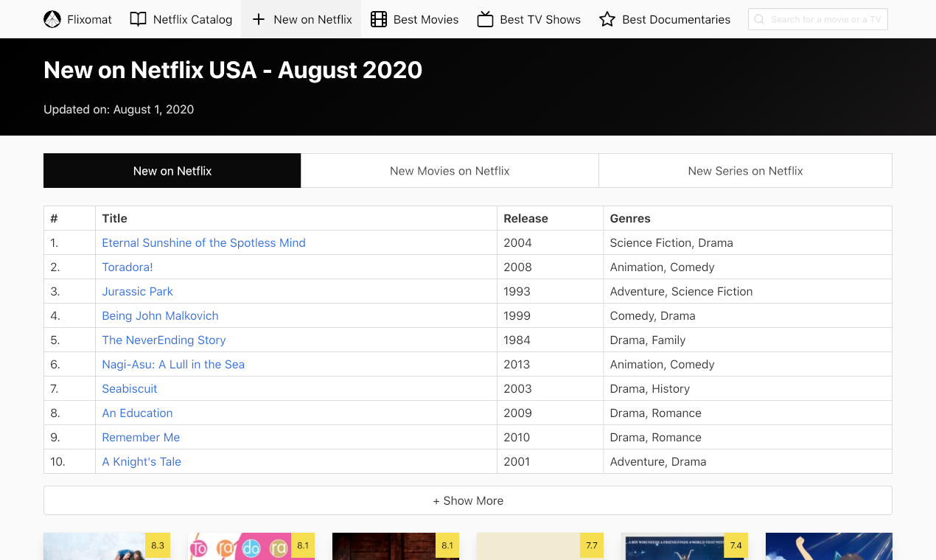Go to Best Documentaries page

(x=665, y=19)
